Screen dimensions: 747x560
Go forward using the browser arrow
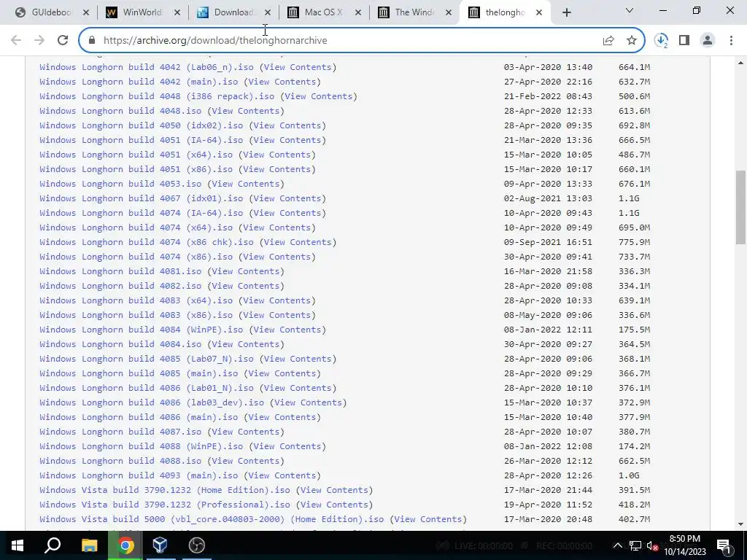pos(39,41)
